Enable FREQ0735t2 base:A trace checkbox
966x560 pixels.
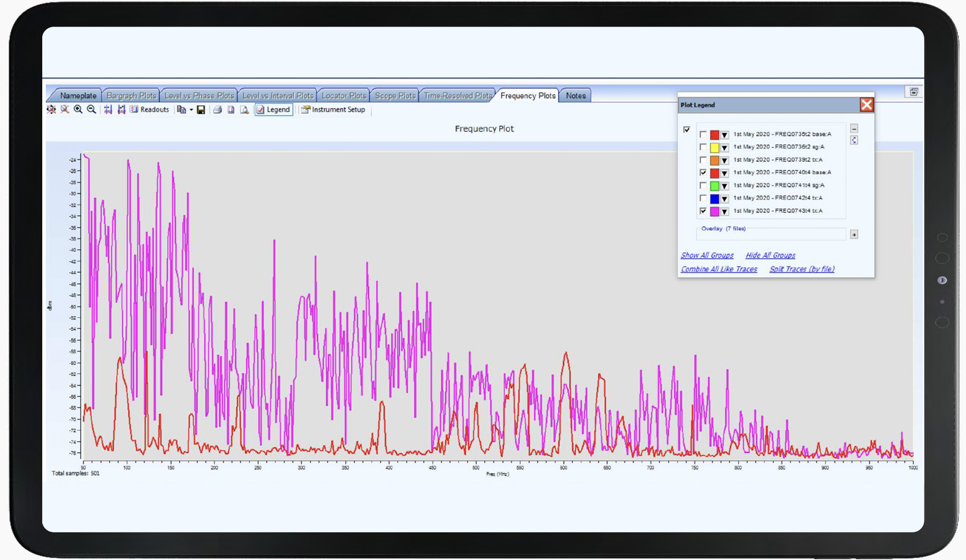(703, 135)
